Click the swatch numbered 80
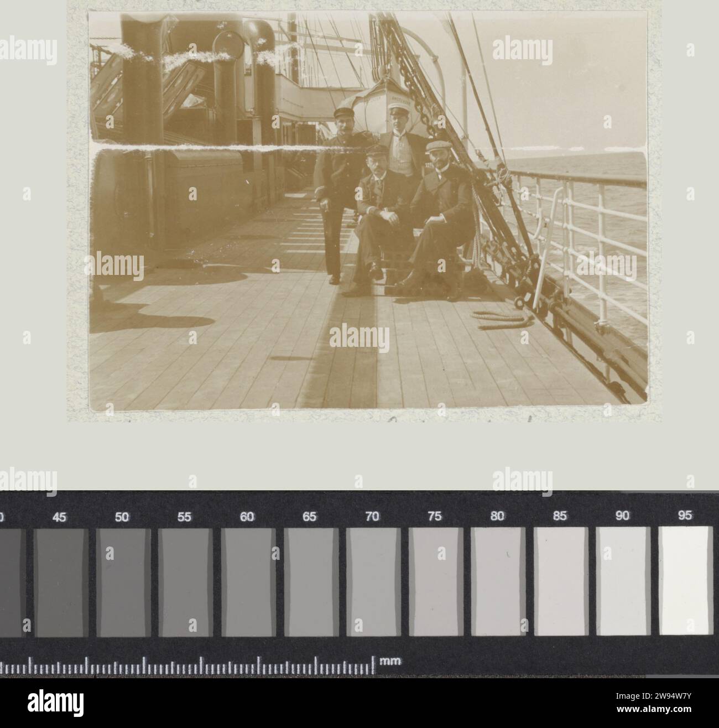The width and height of the screenshot is (719, 728). coord(498,582)
